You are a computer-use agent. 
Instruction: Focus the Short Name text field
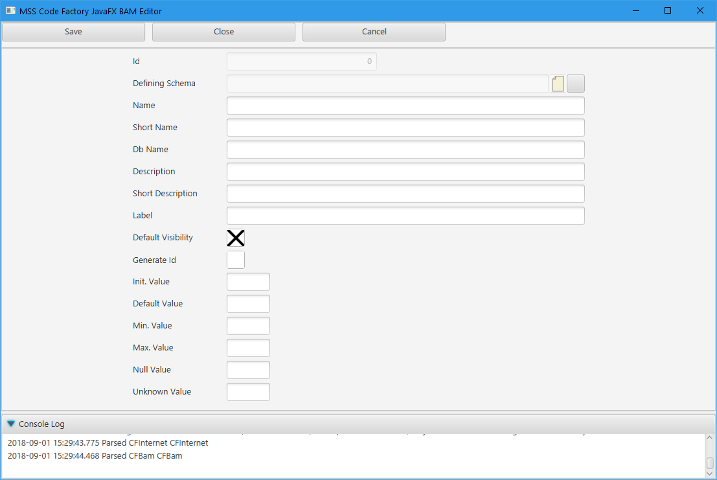[405, 128]
